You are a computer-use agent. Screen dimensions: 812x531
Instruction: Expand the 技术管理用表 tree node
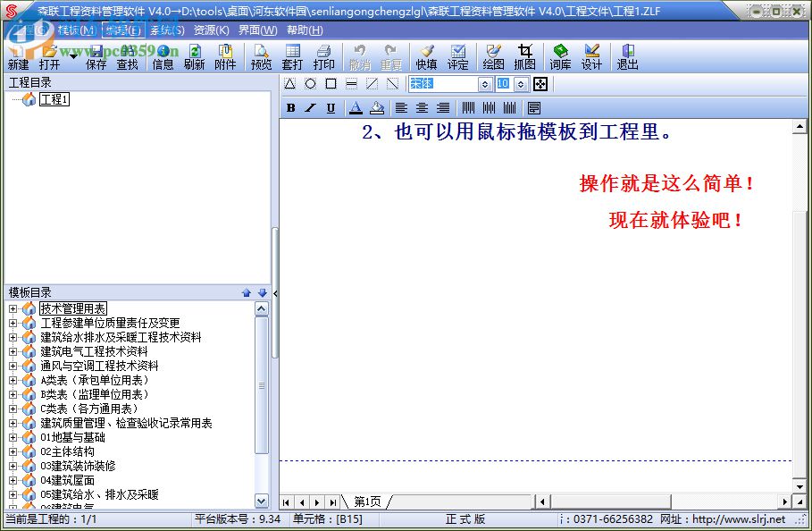pyautogui.click(x=13, y=308)
